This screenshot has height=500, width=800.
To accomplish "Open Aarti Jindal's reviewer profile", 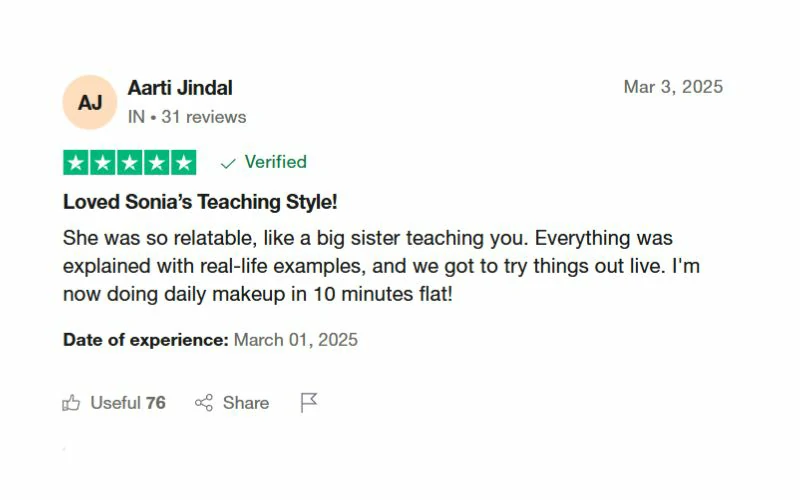I will point(180,88).
